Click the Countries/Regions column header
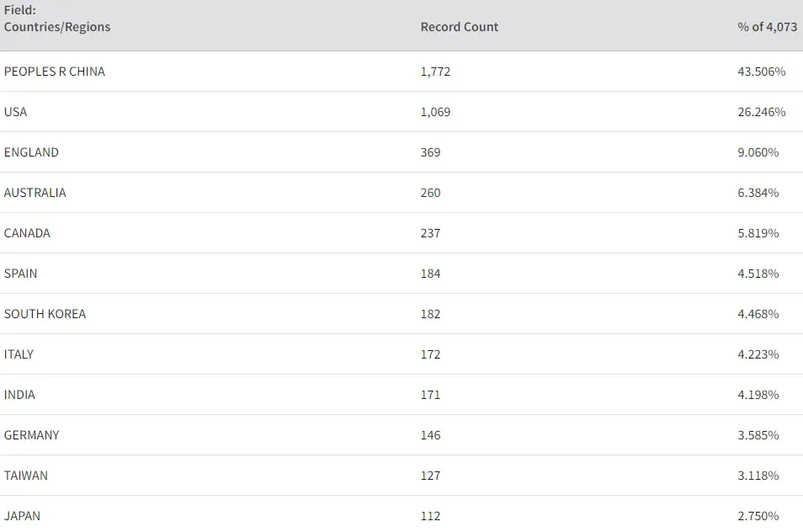 [x=57, y=27]
